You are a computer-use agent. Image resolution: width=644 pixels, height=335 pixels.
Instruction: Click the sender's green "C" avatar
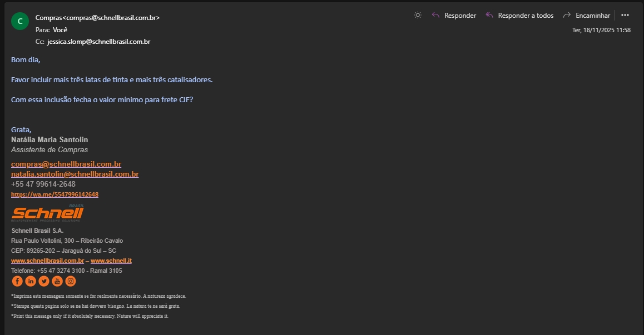[20, 22]
